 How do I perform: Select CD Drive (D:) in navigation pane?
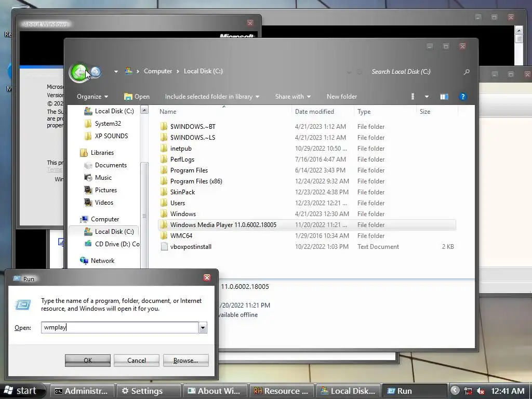pyautogui.click(x=117, y=244)
